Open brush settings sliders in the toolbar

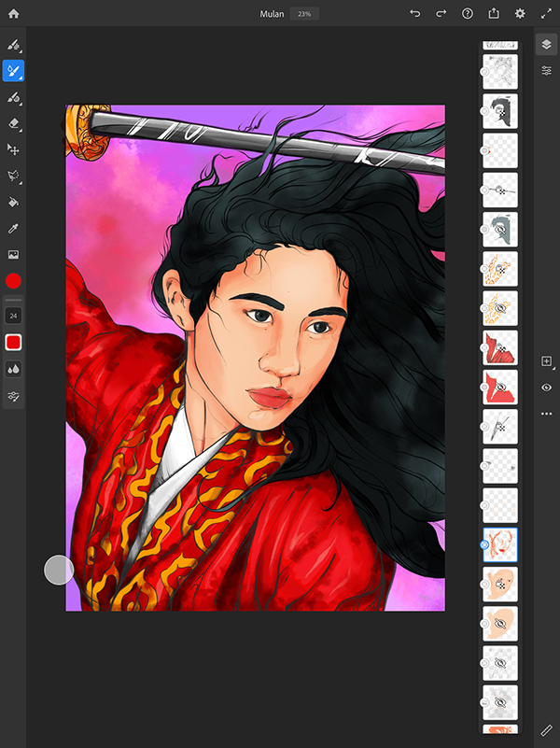13,396
